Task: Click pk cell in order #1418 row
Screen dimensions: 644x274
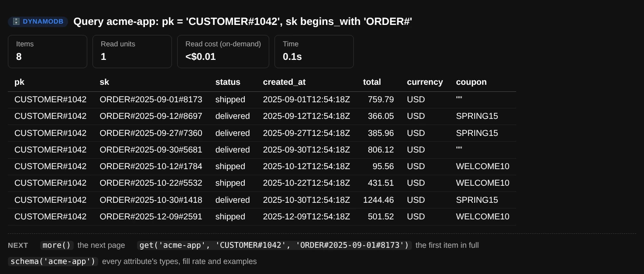Action: 50,200
